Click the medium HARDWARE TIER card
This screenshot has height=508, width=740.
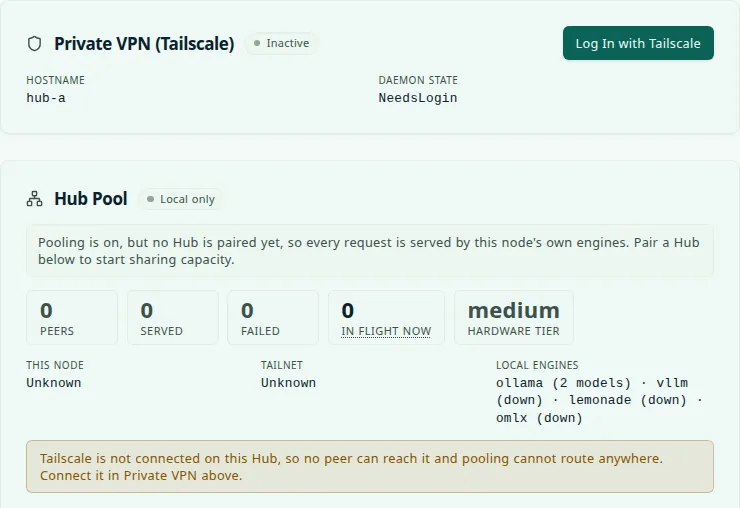514,318
